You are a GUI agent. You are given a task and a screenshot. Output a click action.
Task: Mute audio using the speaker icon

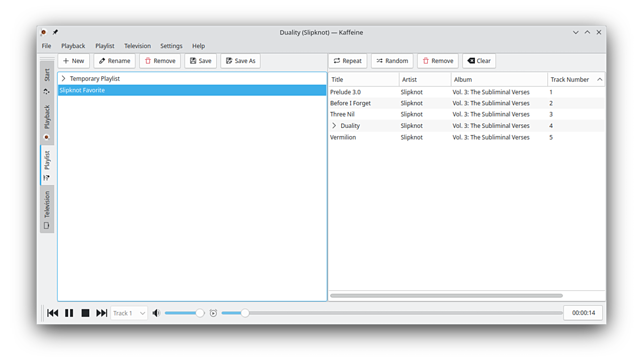point(156,313)
